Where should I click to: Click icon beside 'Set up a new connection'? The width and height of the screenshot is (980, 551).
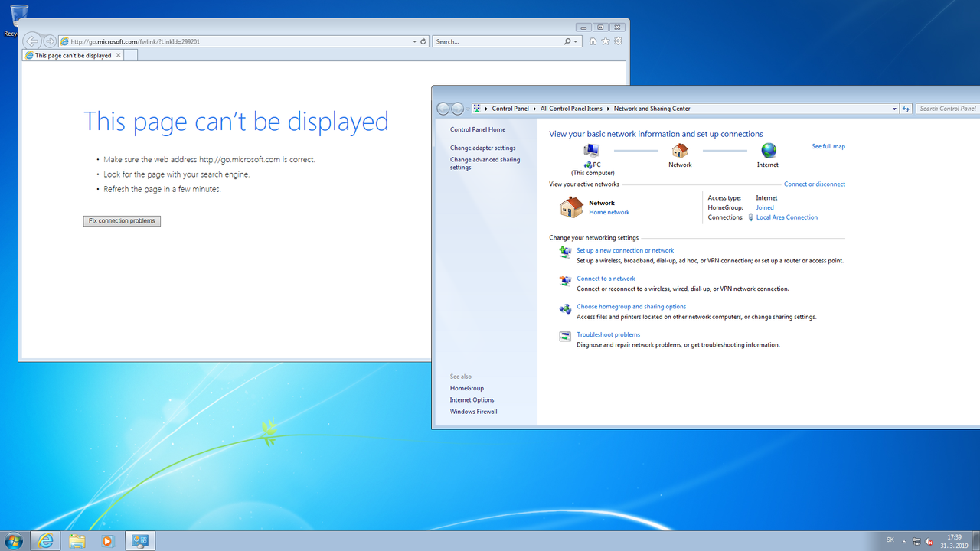[x=565, y=253]
